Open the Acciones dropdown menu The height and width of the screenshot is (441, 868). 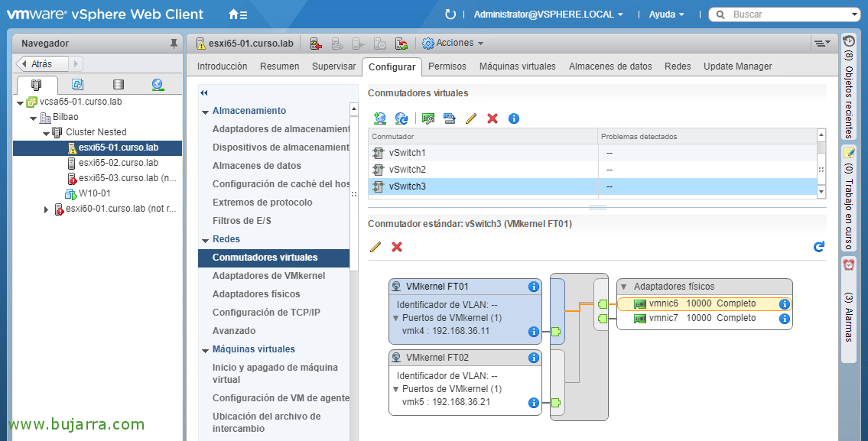453,43
